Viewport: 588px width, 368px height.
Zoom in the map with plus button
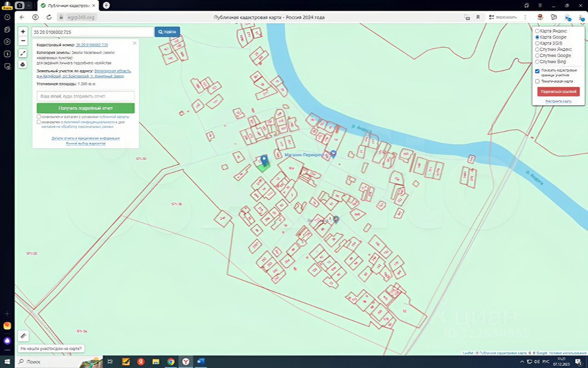23,32
